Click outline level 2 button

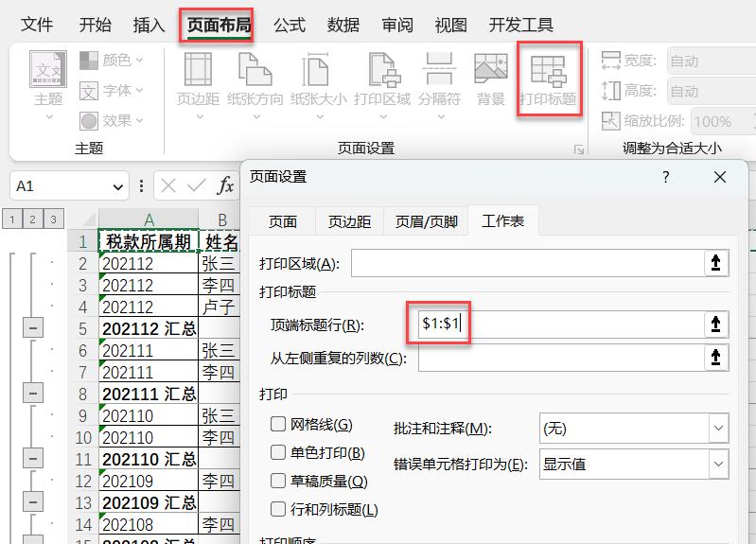click(32, 219)
